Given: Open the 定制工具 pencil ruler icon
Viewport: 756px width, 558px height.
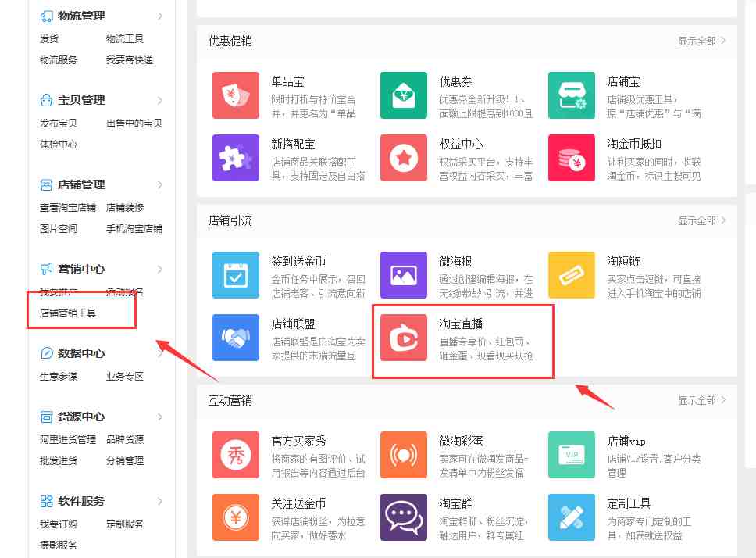Looking at the screenshot, I should point(572,517).
